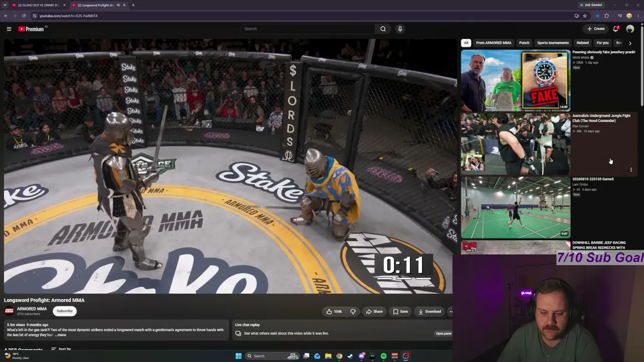This screenshot has width=644, height=362.
Task: Open the live chat replay panel
Action: point(444,333)
